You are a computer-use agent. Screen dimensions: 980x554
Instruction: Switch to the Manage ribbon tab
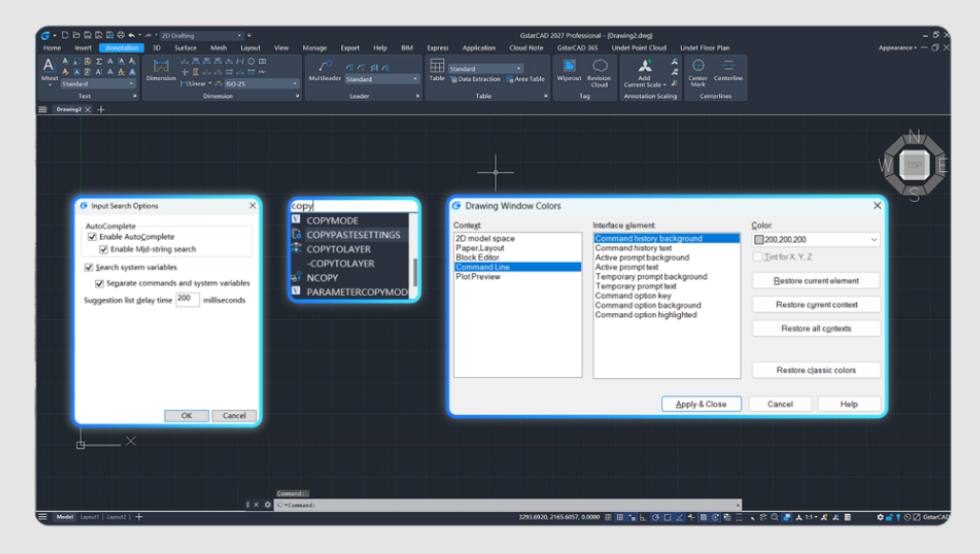314,48
